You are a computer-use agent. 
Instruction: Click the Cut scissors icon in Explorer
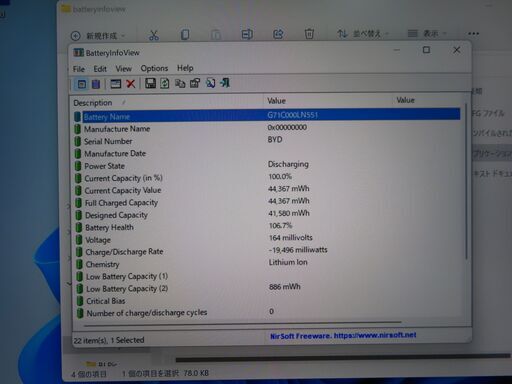154,35
